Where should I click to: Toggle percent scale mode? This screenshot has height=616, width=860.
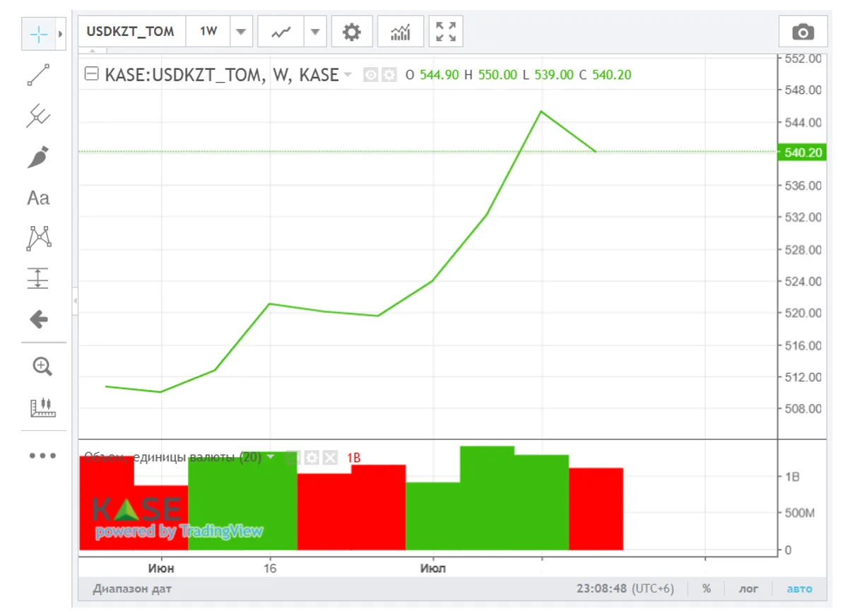tap(706, 588)
